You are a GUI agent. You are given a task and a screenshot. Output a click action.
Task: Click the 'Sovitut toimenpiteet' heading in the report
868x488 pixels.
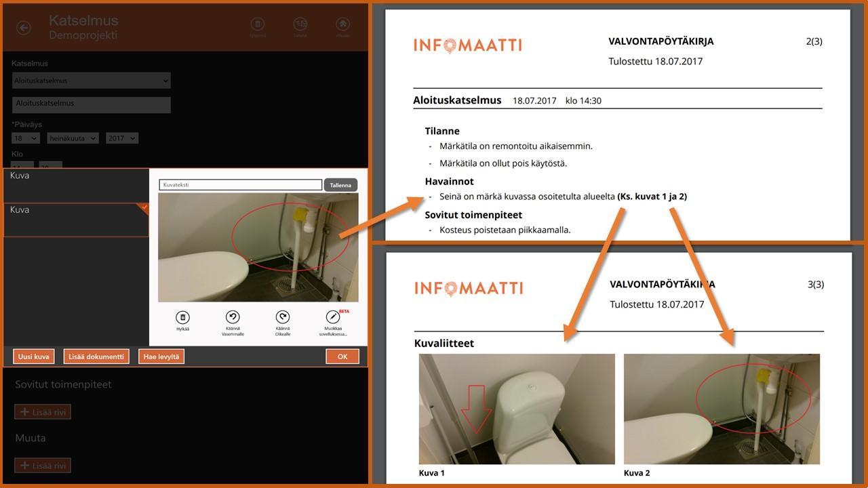pyautogui.click(x=474, y=215)
